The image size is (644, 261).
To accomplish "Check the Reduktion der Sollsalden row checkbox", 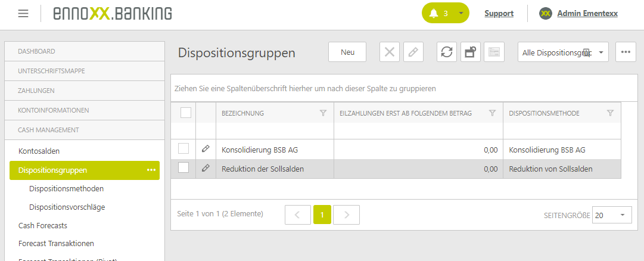I will click(183, 168).
